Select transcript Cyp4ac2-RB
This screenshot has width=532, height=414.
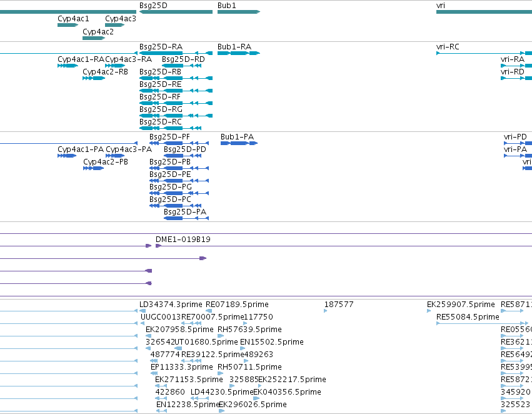[x=94, y=78]
